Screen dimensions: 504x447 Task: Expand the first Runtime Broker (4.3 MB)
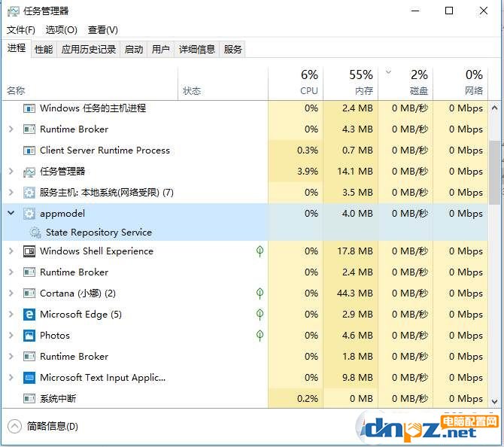(11, 129)
